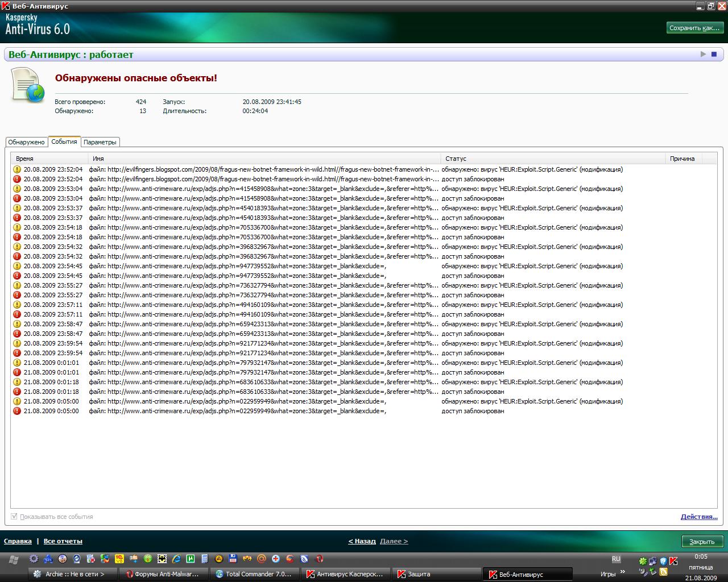
Task: Toggle the Показывать все события checkbox
Action: click(14, 517)
